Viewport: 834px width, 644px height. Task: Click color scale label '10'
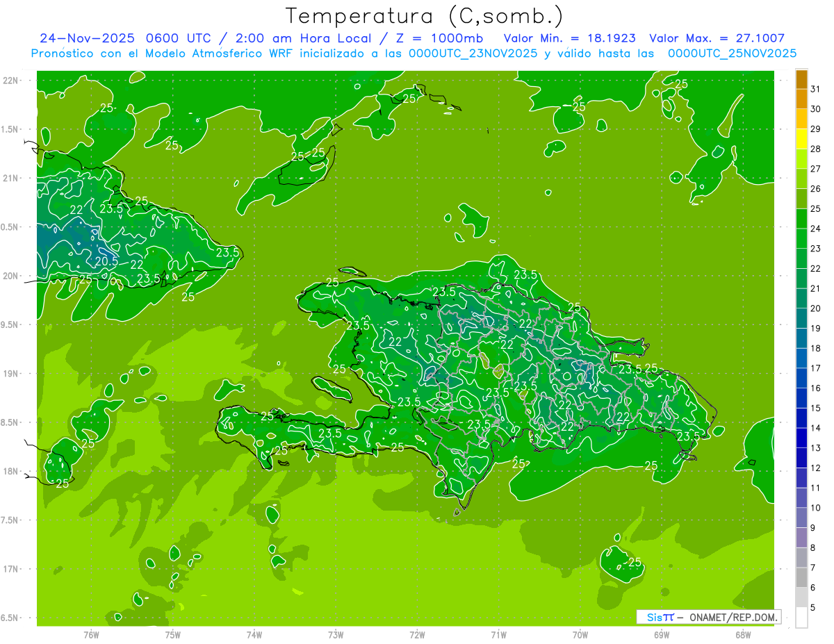coord(816,508)
